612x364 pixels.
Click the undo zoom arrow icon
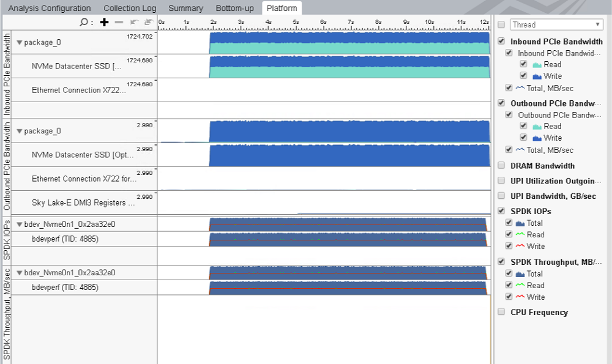pyautogui.click(x=134, y=23)
